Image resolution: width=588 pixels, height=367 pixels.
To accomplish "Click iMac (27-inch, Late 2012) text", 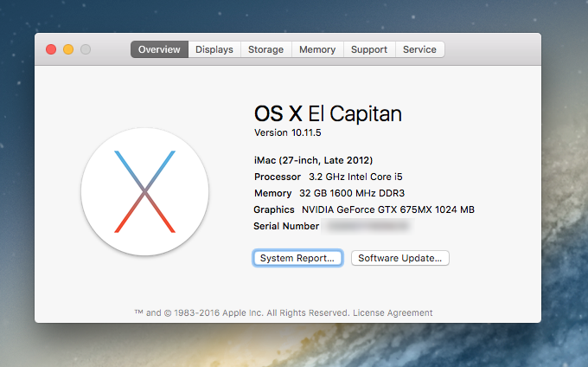I will pos(314,160).
